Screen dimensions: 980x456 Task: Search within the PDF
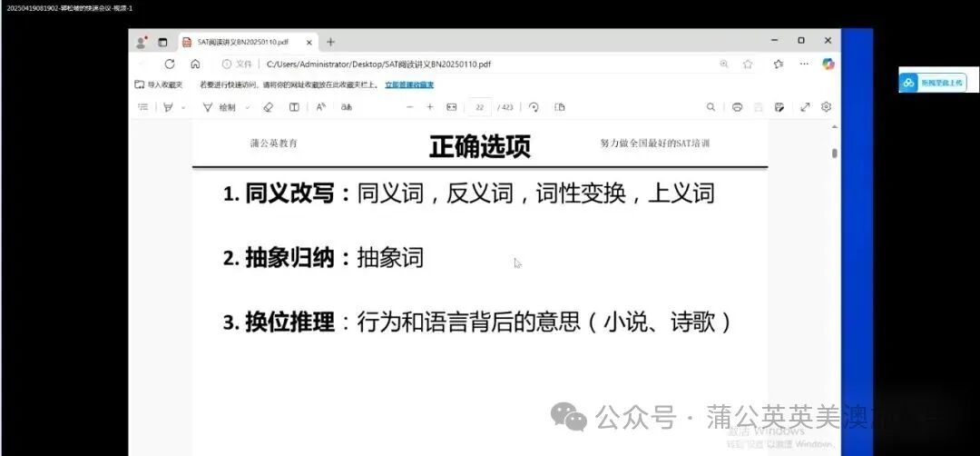pyautogui.click(x=710, y=107)
